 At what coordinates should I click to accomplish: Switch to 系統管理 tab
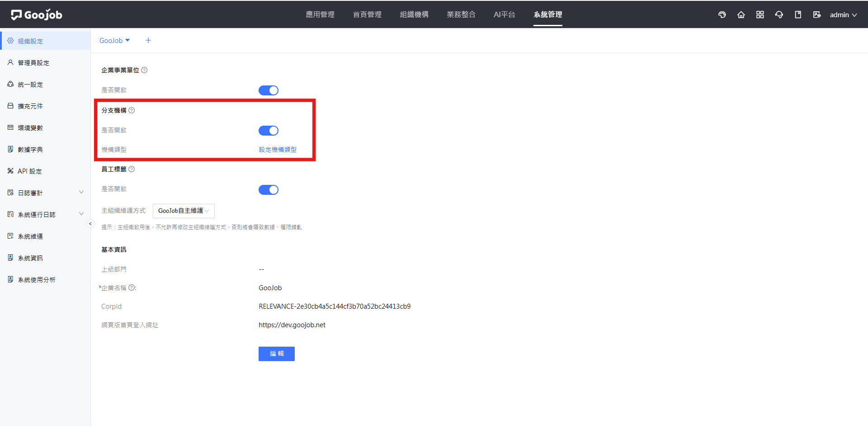pos(548,14)
